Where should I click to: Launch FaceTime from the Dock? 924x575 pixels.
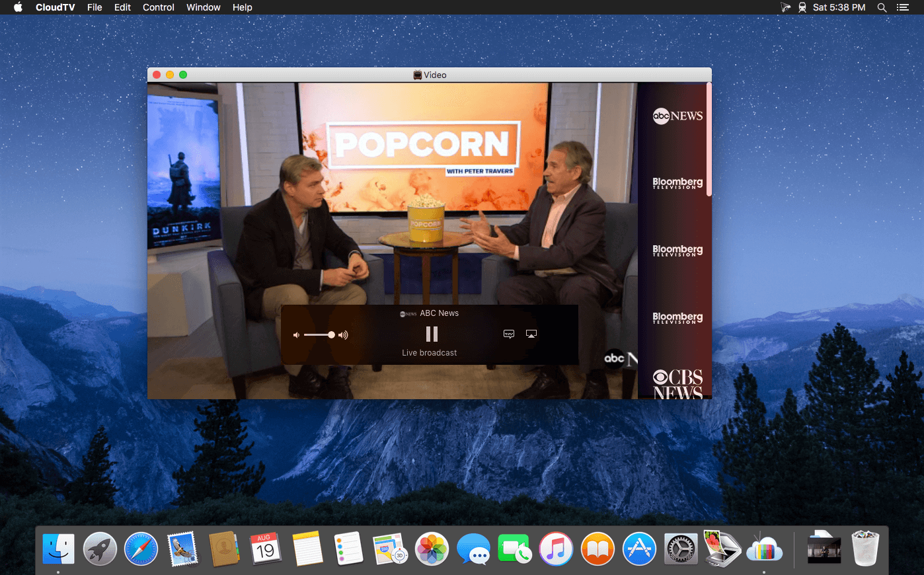pos(514,549)
